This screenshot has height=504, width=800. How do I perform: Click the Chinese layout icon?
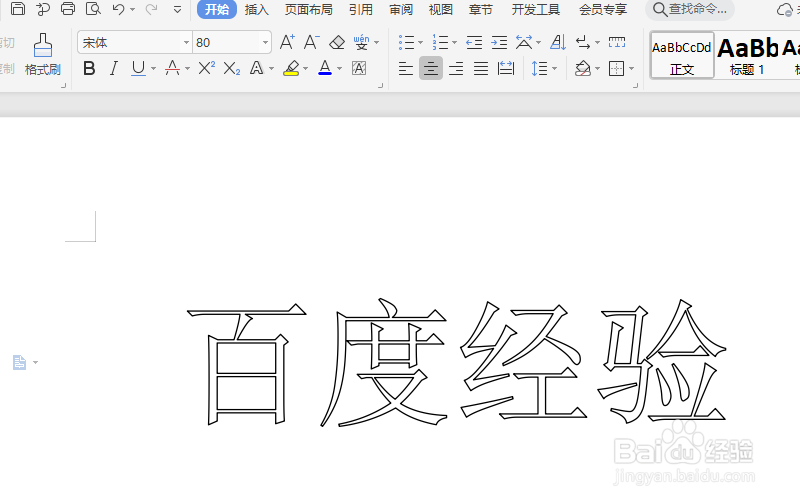(x=524, y=42)
